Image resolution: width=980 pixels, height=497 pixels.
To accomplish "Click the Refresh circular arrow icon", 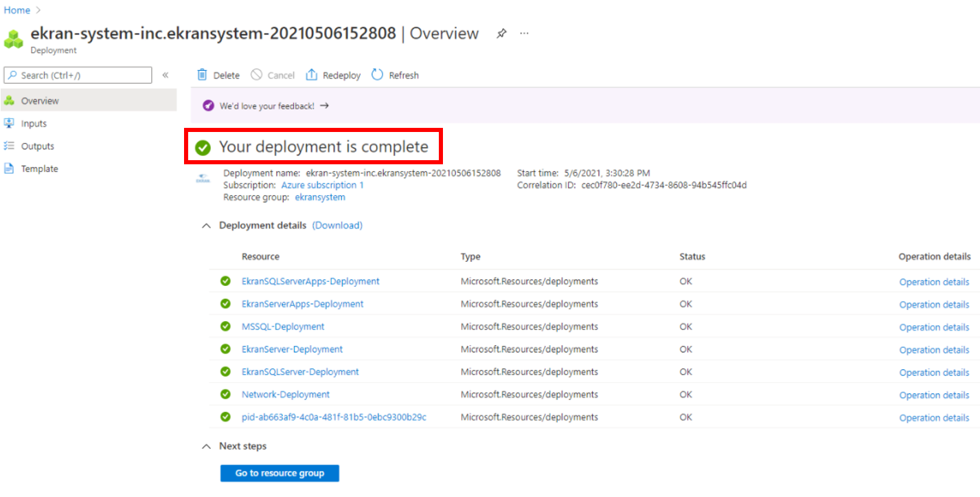I will pyautogui.click(x=377, y=75).
